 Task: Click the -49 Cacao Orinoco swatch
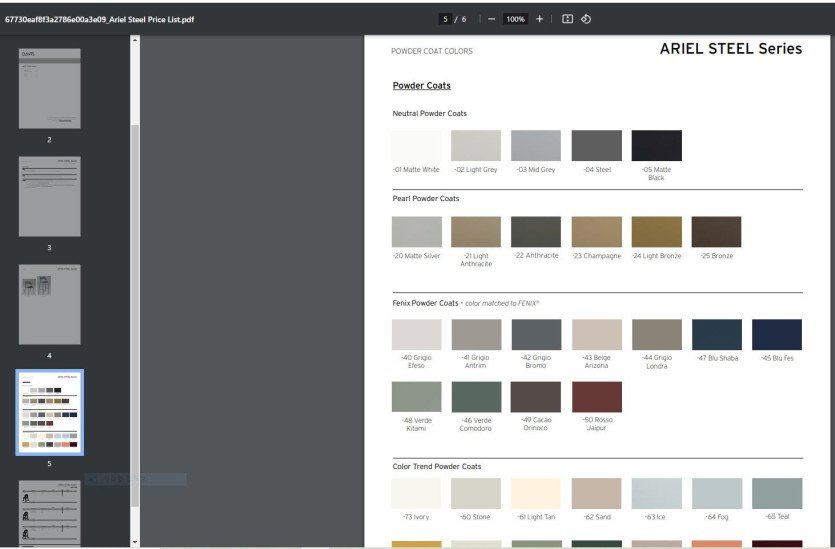[x=536, y=397]
